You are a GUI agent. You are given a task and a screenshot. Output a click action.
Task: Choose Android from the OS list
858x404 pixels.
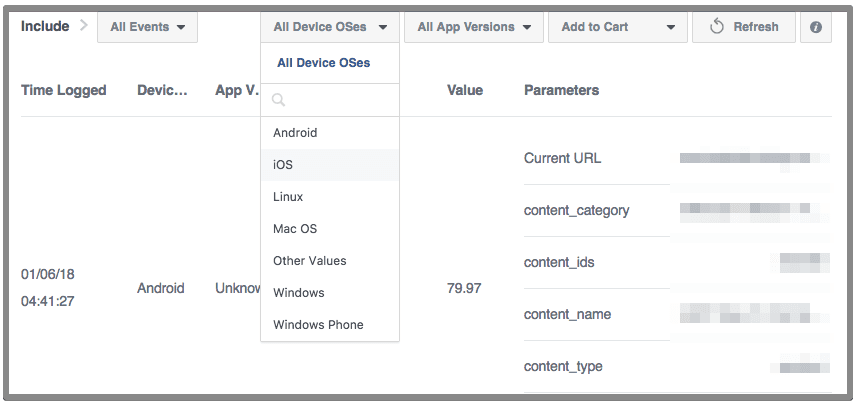295,133
